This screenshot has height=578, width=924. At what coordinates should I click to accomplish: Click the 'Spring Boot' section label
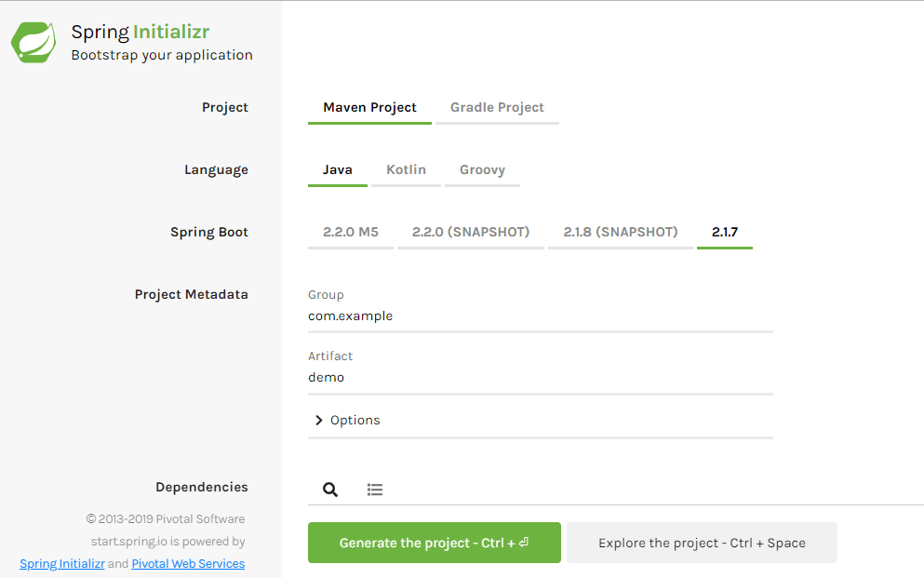coord(209,232)
